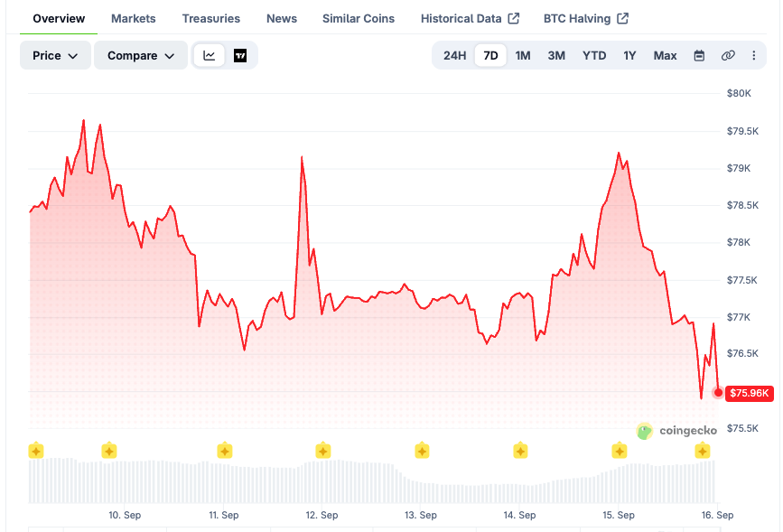Screen dimensions: 783x532
Task: Click the $78.5K axis label
Action: tap(742, 205)
